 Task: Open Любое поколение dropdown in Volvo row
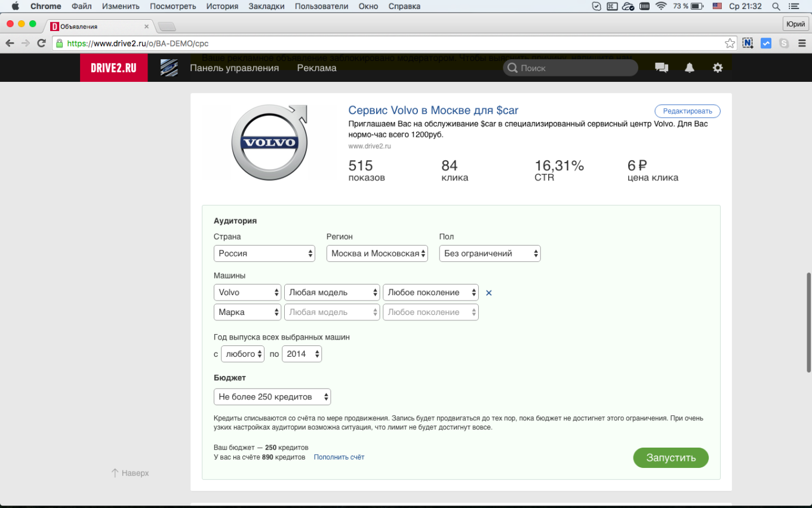click(x=430, y=292)
